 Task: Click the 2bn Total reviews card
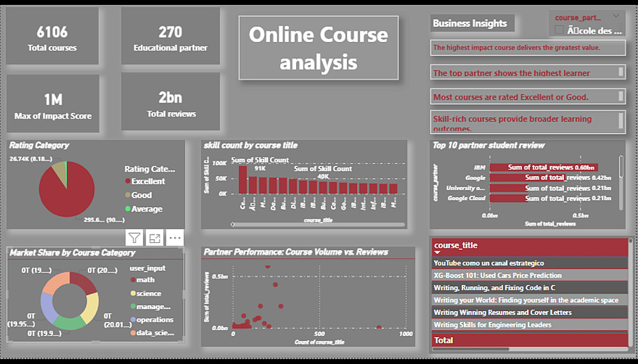170,101
